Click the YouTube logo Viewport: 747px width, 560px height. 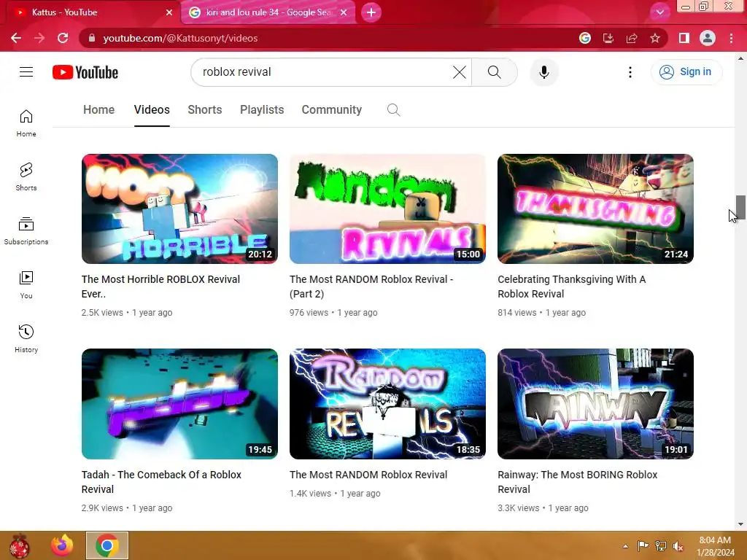85,72
